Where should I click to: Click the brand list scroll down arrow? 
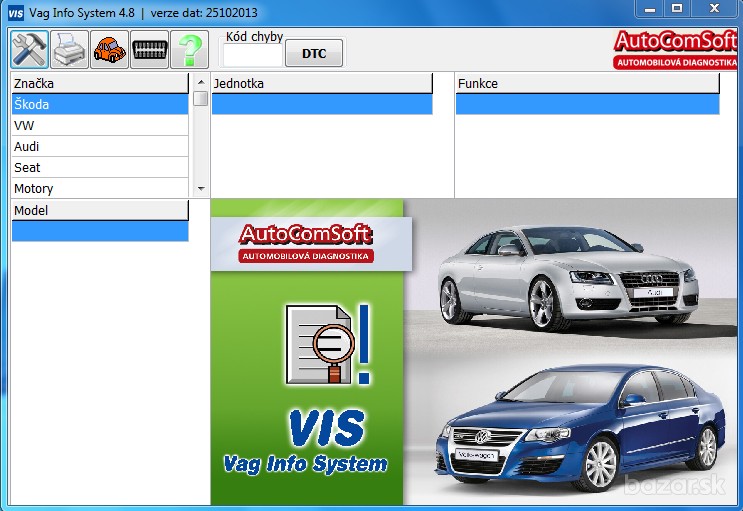pyautogui.click(x=201, y=189)
